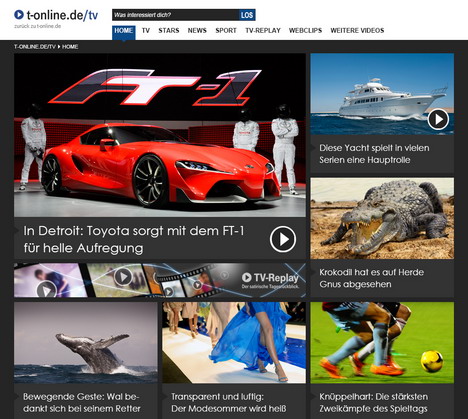Open 'Transparent und luftig: Der Modesommer' headline
Viewport: 468px width, 419px height.
point(229,402)
